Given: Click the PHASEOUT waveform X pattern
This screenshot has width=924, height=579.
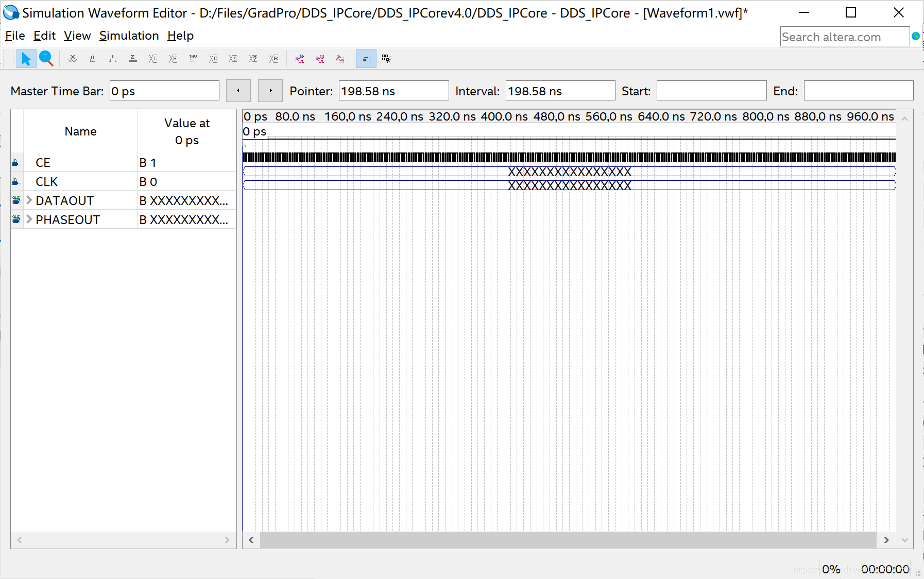Looking at the screenshot, I should click(570, 185).
